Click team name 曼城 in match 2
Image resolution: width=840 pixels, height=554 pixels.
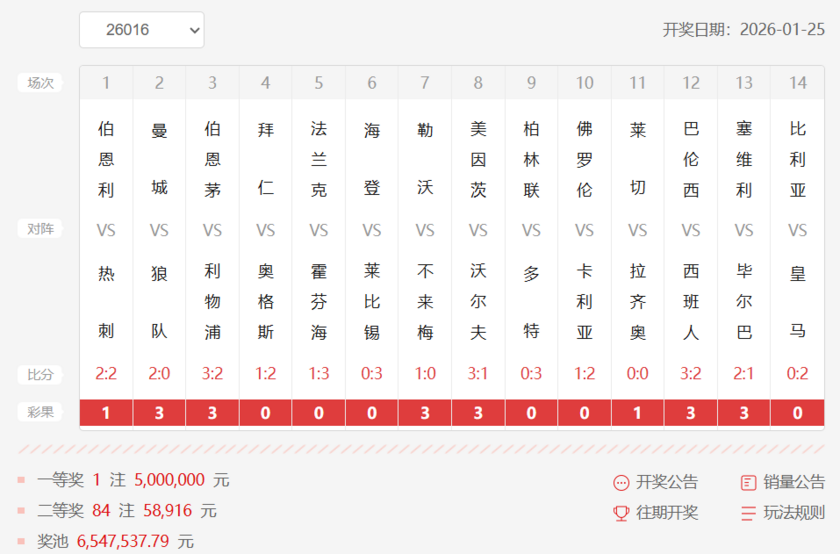coord(159,159)
